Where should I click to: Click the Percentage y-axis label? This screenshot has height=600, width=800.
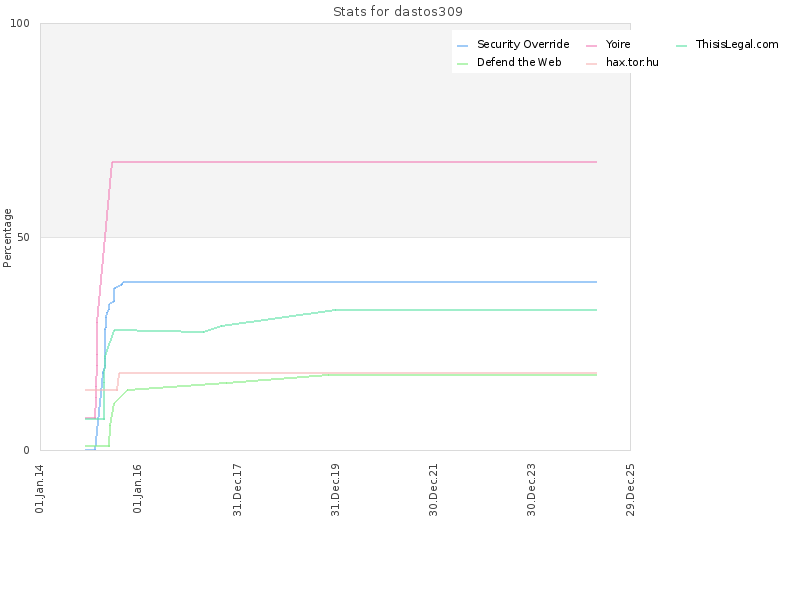point(8,237)
